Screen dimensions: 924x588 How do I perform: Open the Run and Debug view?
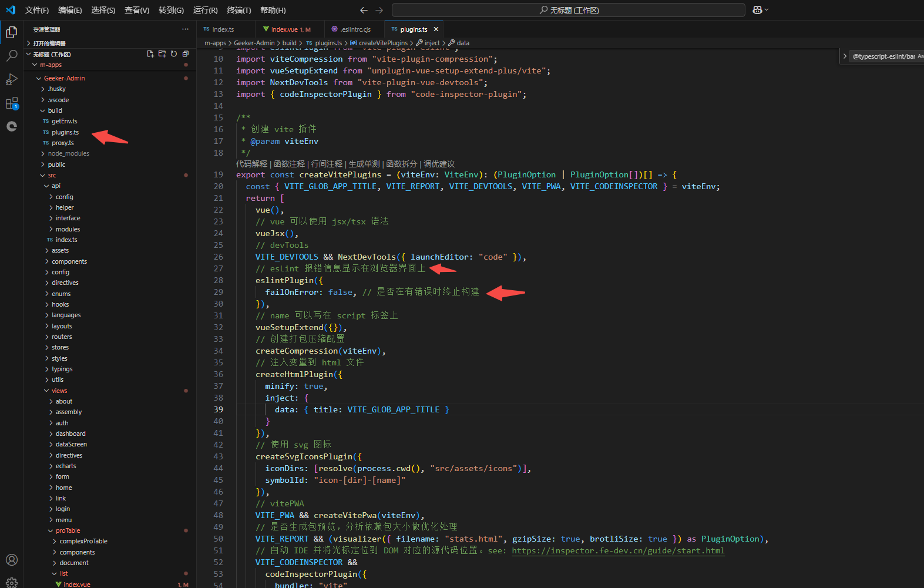12,79
